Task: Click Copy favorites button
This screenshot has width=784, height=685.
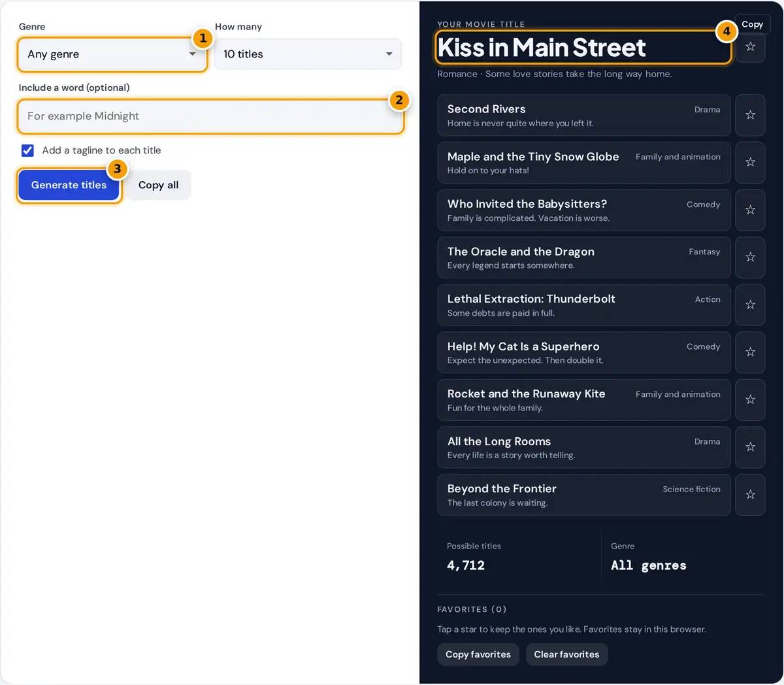Action: (478, 654)
